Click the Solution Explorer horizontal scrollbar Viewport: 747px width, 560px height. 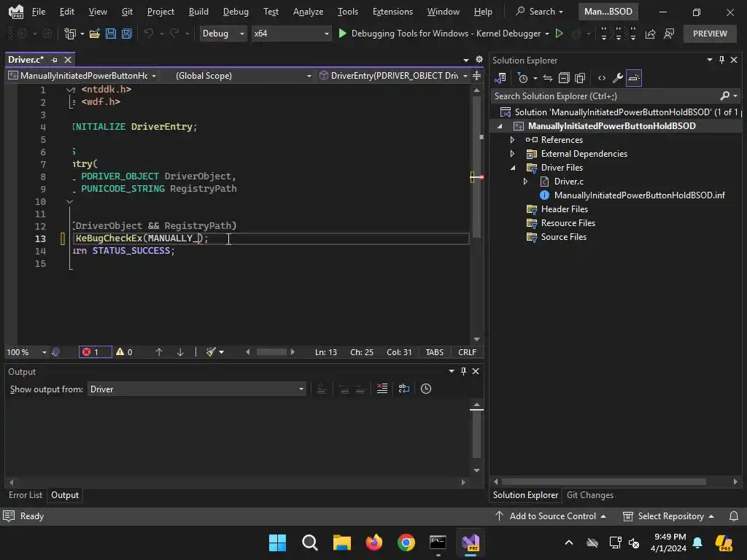603,482
